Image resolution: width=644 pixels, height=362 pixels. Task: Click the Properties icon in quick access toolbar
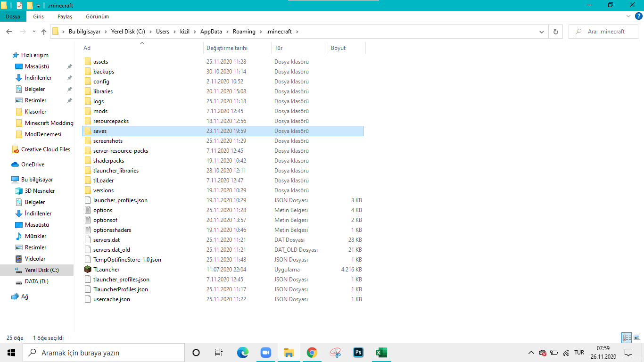(19, 5)
